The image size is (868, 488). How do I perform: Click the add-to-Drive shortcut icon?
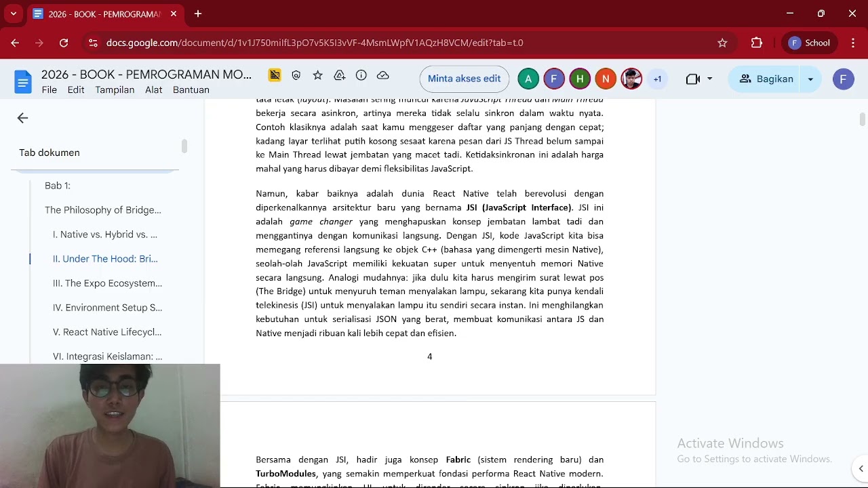340,76
